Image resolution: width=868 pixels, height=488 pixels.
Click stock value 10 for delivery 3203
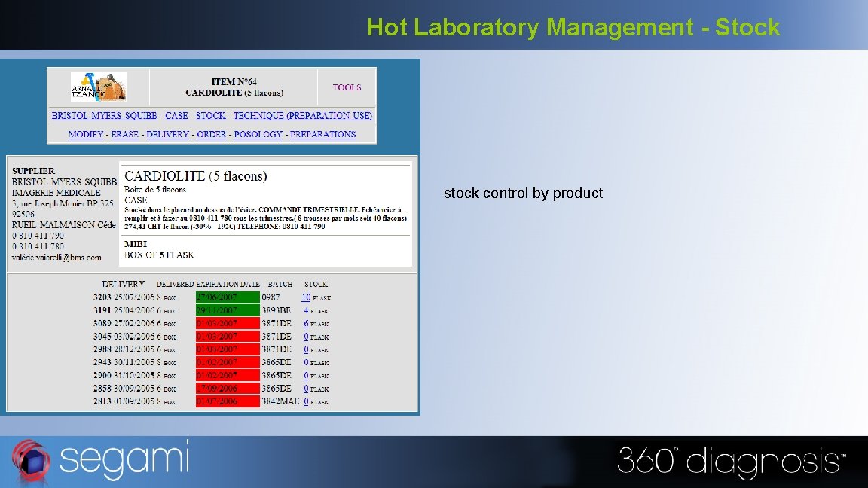pyautogui.click(x=306, y=297)
